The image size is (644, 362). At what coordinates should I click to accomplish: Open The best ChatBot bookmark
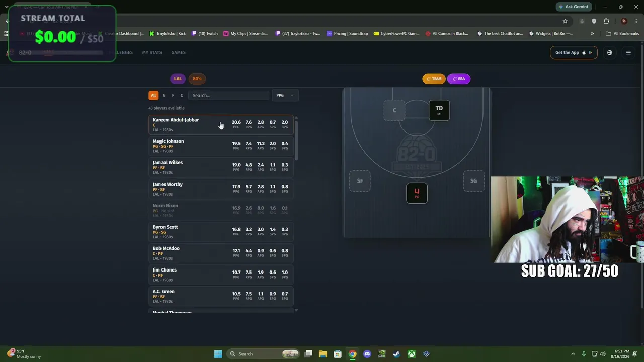click(500, 34)
